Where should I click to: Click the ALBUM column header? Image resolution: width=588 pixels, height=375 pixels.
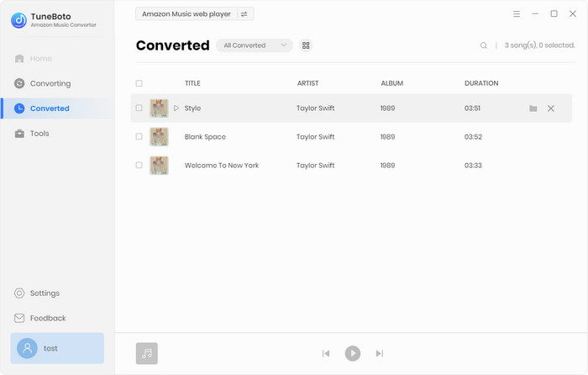pos(392,83)
